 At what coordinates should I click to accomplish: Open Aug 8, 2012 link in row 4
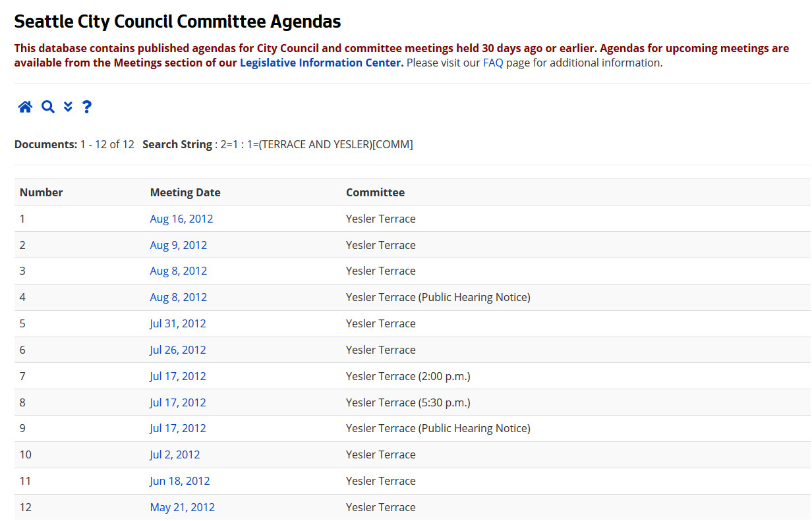(178, 297)
